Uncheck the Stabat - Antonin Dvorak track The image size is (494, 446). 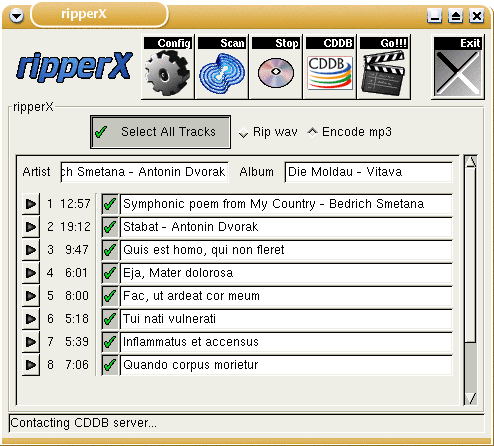[x=110, y=227]
